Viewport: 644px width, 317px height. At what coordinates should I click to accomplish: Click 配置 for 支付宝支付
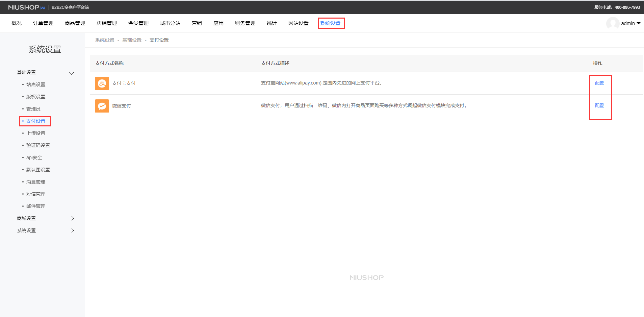[x=599, y=83]
